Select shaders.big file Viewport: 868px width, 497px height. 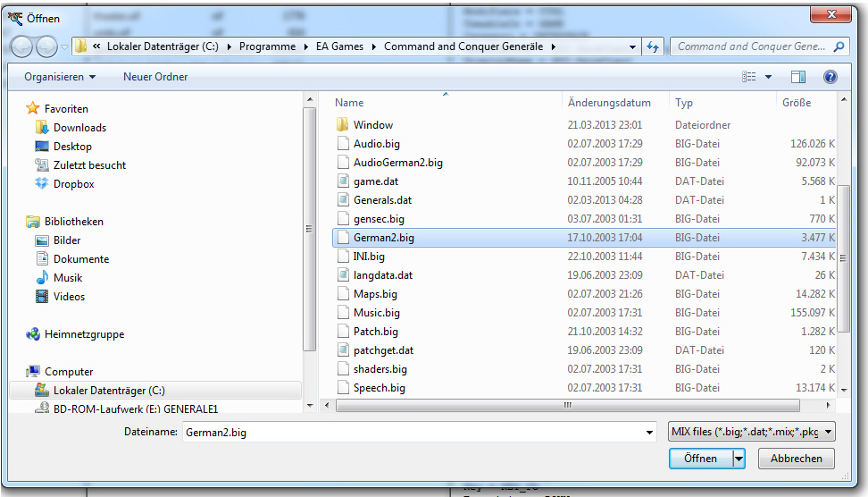(380, 369)
